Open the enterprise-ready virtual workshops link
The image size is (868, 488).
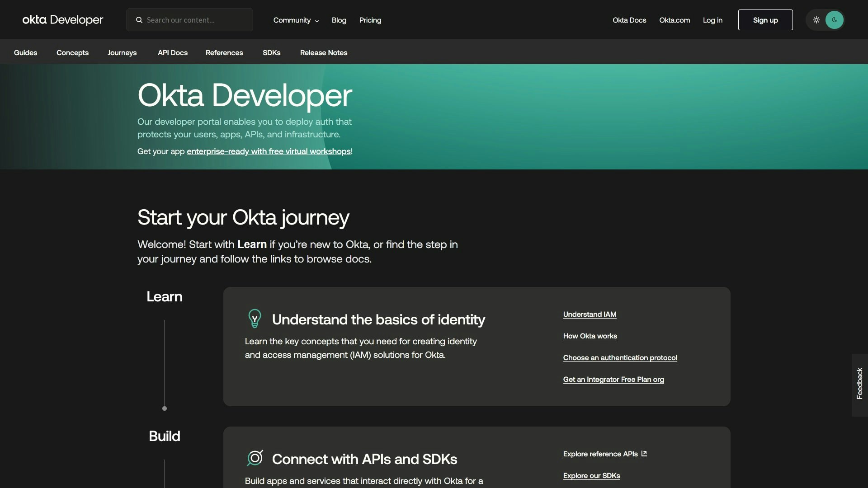[269, 151]
